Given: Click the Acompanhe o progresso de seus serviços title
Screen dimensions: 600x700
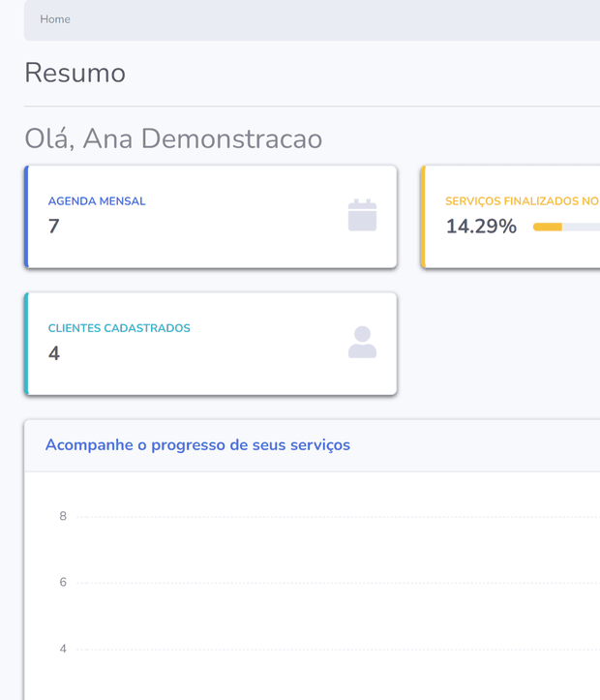Looking at the screenshot, I should tap(197, 445).
